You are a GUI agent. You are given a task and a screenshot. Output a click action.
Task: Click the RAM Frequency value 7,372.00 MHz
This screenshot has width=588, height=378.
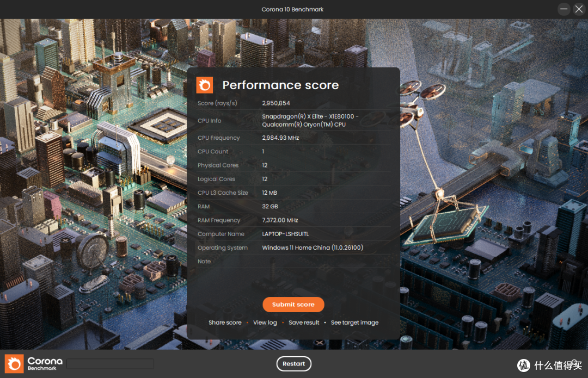click(280, 220)
